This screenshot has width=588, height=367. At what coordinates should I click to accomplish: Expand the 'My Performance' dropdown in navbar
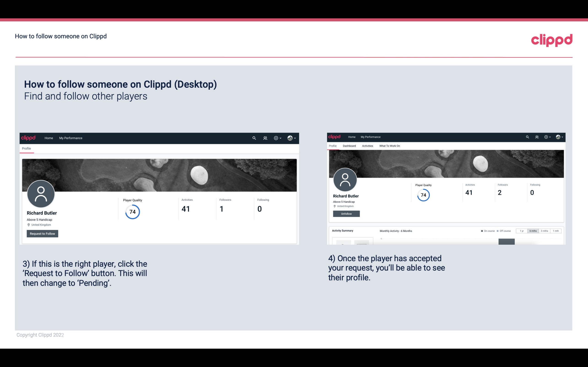70,138
